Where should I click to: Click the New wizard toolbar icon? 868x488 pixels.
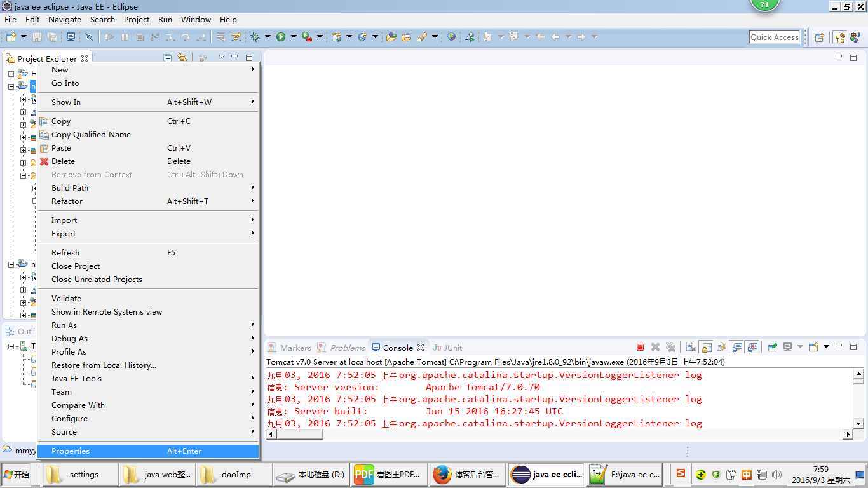(x=11, y=37)
